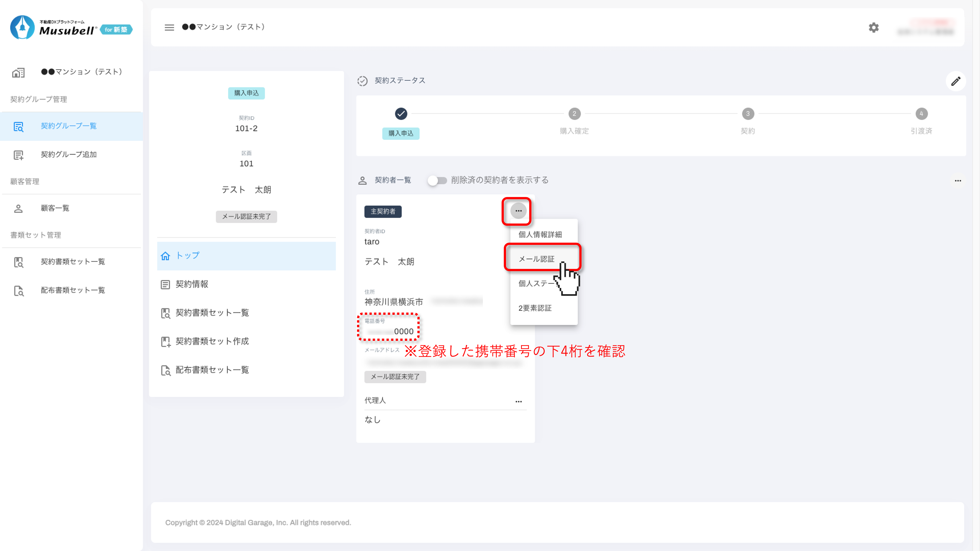Open the 代理人 three-dot options menu
This screenshot has height=551, width=980.
(518, 402)
